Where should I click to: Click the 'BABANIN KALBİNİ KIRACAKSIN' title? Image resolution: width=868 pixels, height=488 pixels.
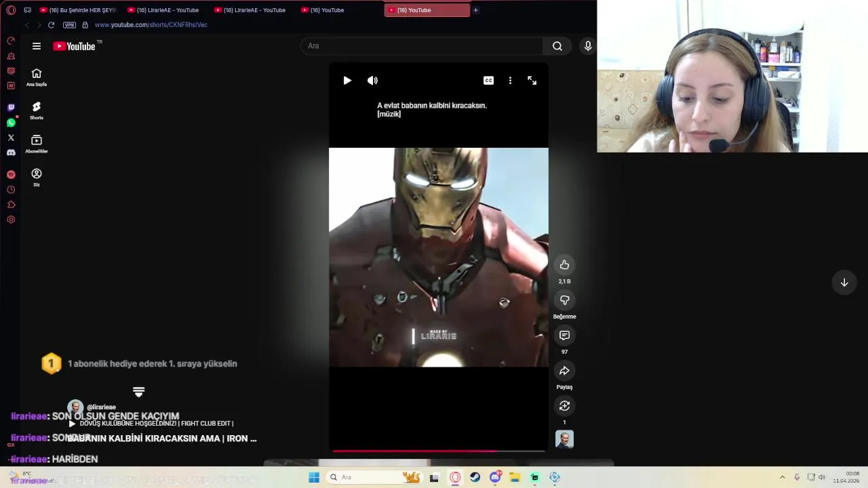point(162,439)
